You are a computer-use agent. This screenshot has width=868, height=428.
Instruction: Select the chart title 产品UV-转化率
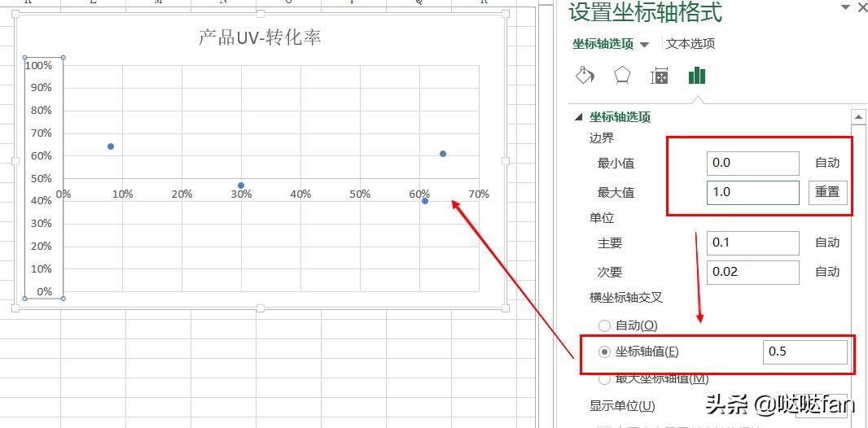[x=260, y=37]
